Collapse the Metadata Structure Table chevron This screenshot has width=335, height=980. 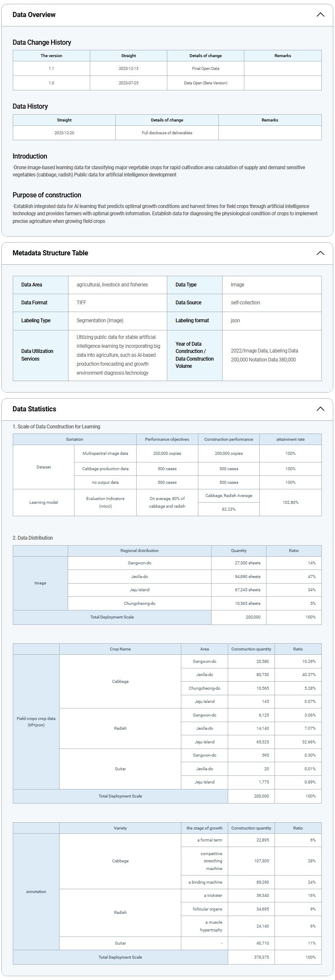320,253
